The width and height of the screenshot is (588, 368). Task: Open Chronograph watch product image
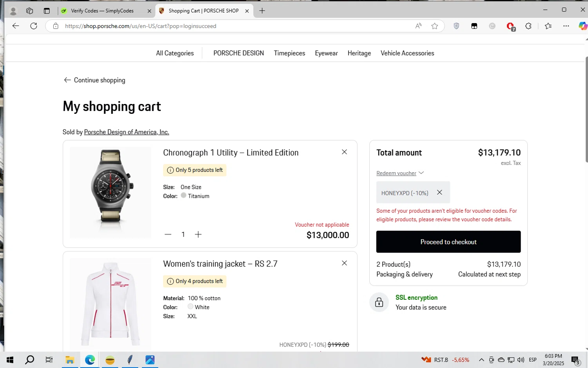click(111, 192)
